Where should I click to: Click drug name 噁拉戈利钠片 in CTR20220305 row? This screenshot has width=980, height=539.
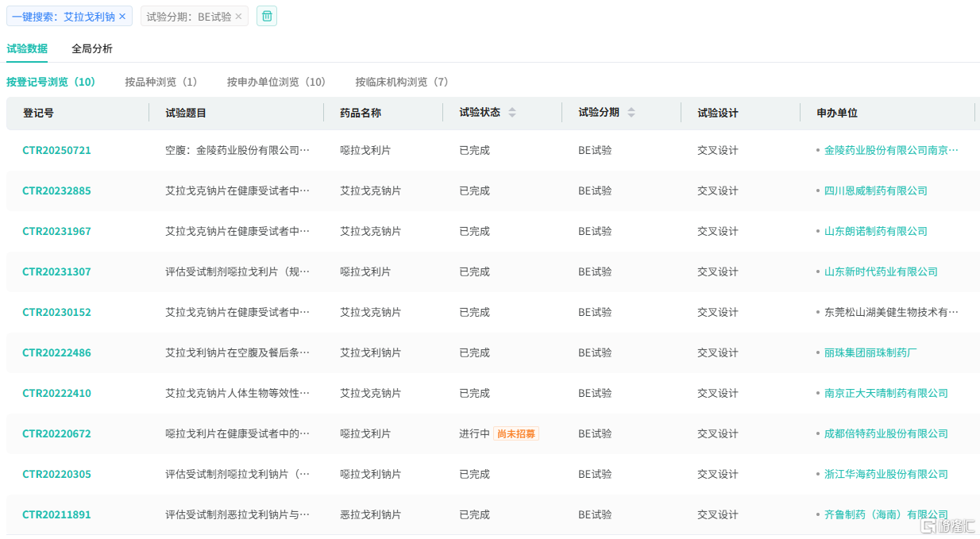(x=371, y=474)
